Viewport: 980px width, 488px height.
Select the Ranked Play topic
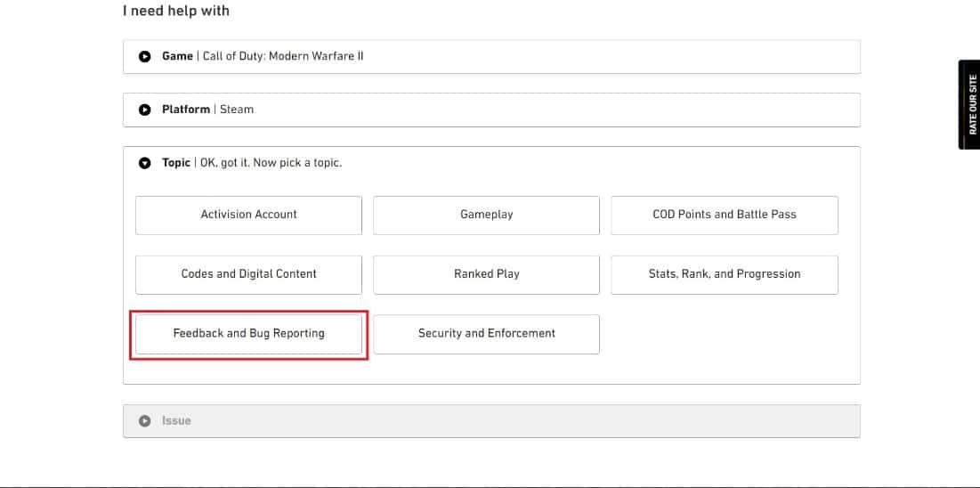(486, 274)
